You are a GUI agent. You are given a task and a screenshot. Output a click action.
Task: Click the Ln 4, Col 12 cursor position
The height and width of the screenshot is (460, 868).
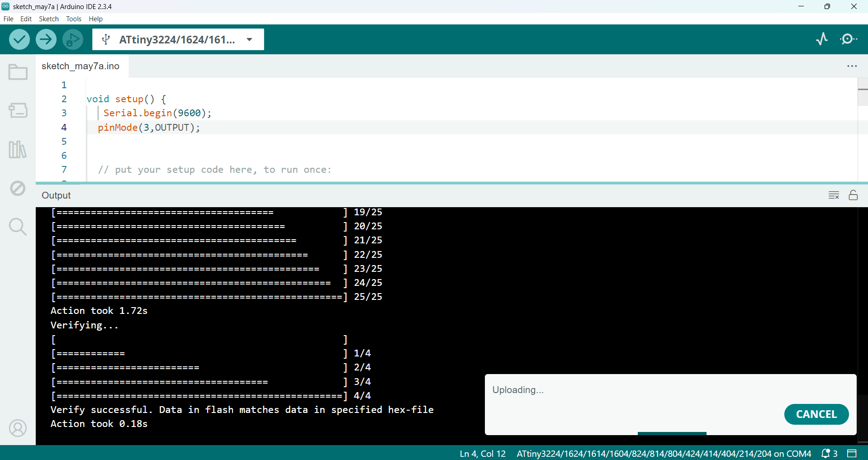(x=483, y=453)
